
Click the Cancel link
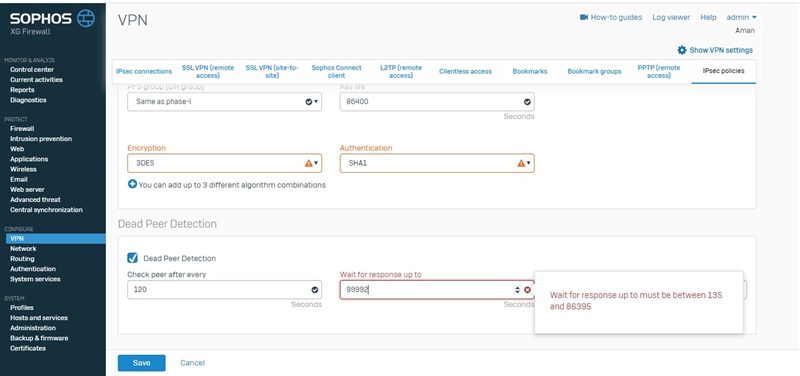(x=192, y=363)
